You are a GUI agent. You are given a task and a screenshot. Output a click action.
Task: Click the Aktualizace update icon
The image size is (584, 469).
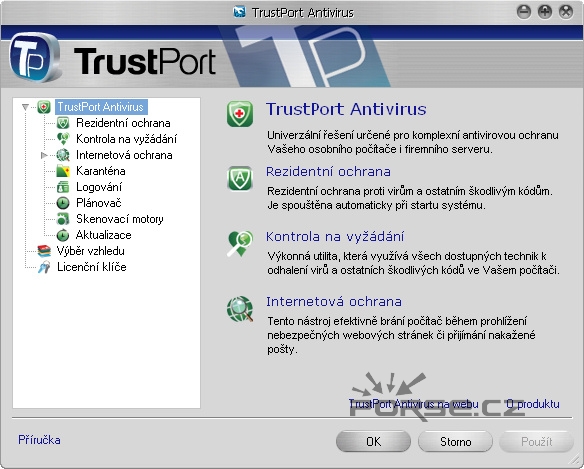[x=63, y=235]
